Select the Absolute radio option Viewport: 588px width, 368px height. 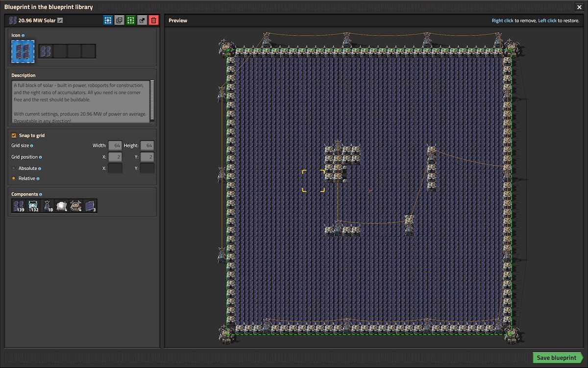coord(14,168)
